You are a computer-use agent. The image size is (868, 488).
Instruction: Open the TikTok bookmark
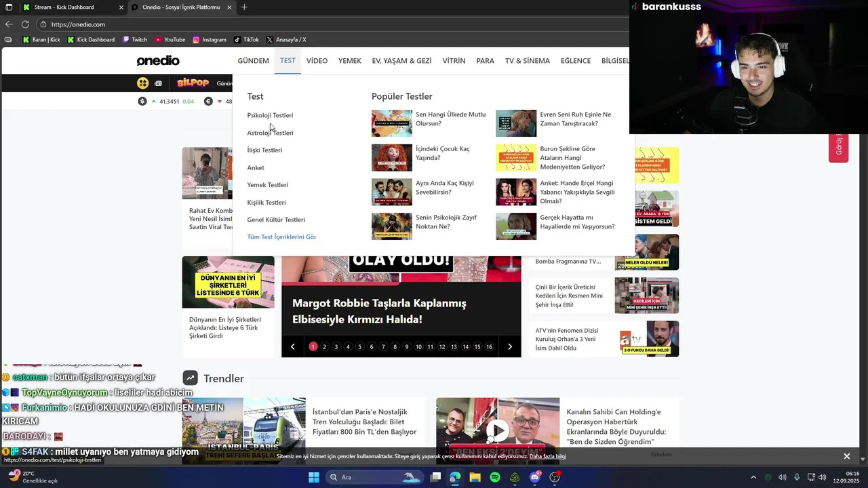click(246, 39)
